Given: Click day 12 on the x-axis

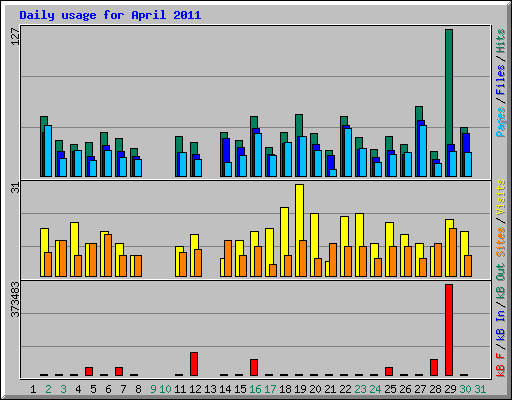Looking at the screenshot, I should click(x=195, y=389).
